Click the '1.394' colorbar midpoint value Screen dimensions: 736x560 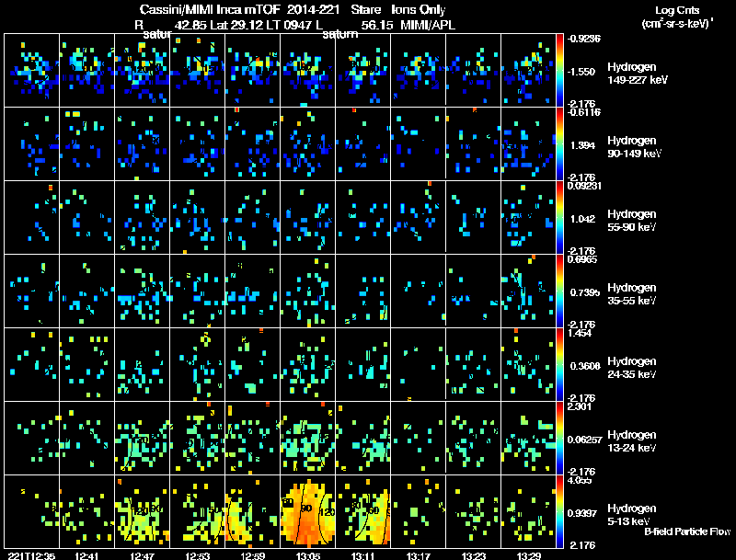tap(583, 145)
